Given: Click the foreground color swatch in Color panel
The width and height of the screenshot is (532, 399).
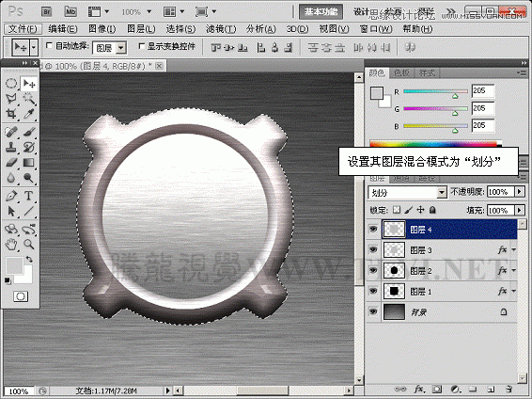Looking at the screenshot, I should coord(377,93).
